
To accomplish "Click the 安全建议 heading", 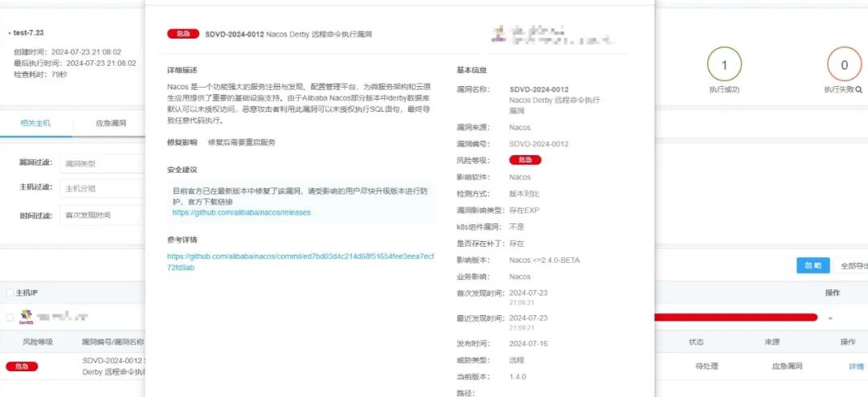I will [x=182, y=170].
